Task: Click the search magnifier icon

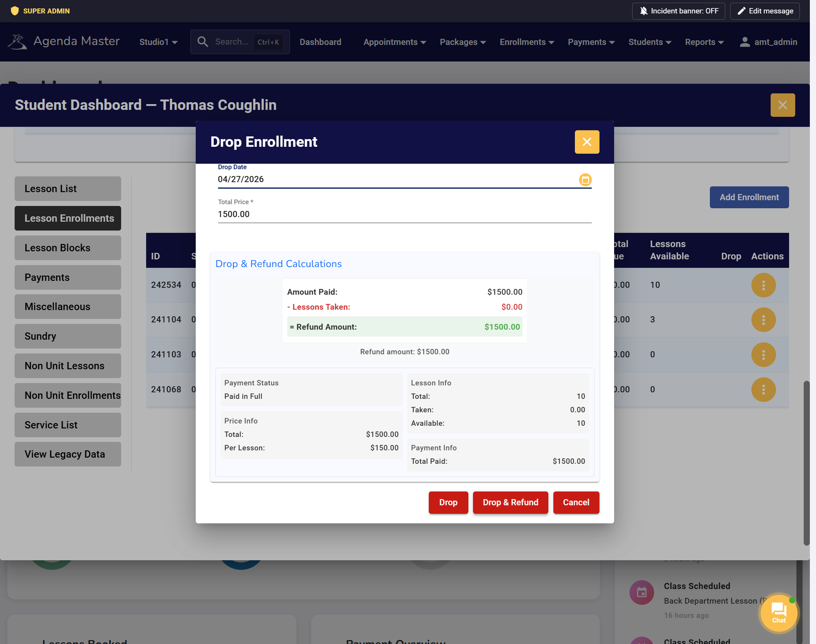Action: (x=203, y=42)
